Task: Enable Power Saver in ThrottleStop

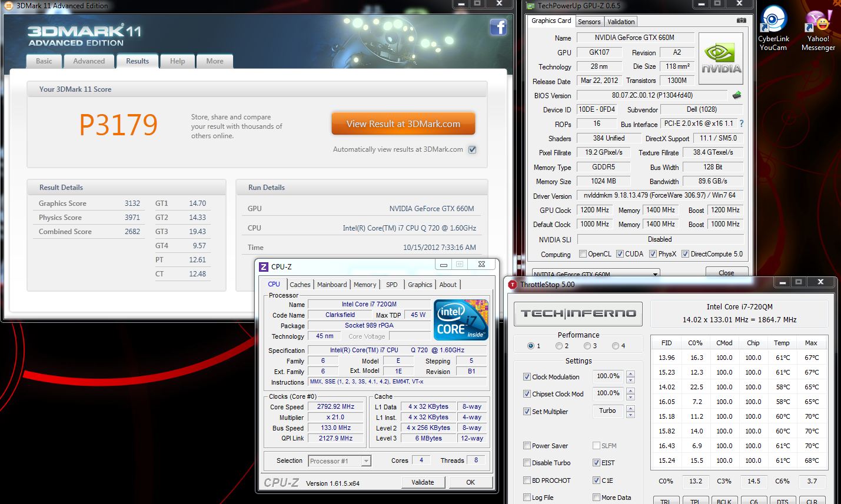Action: pos(527,446)
